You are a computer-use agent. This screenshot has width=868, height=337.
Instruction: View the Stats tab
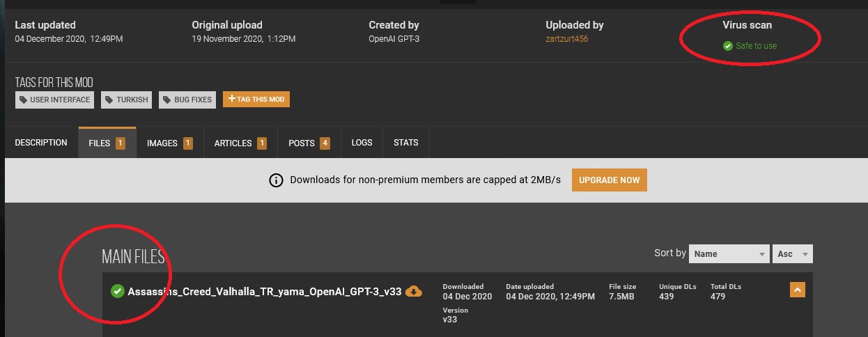pos(406,143)
